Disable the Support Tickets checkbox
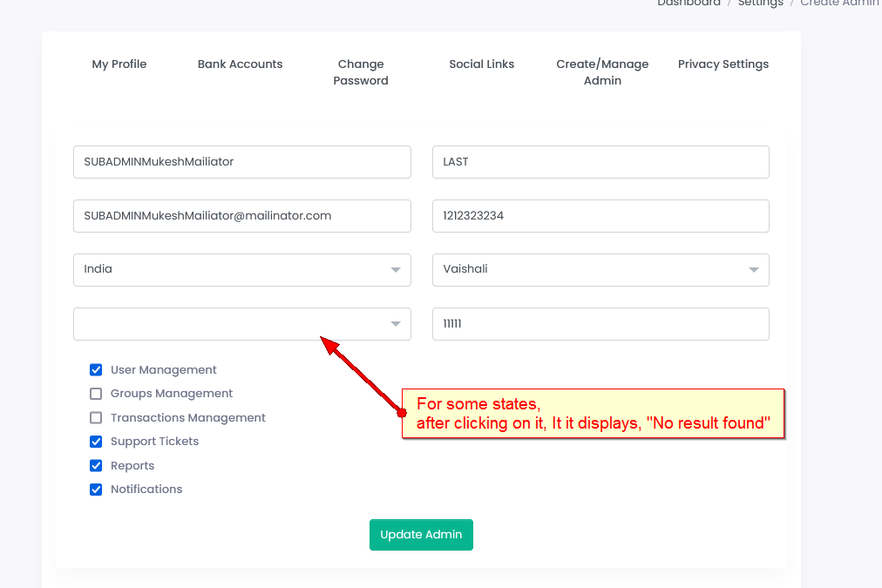The width and height of the screenshot is (882, 588). click(x=97, y=442)
